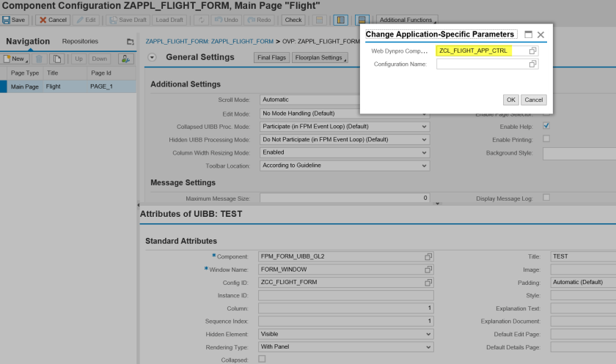Viewport: 616px width, 364px height.
Task: Click the Final Flags button
Action: click(x=272, y=58)
